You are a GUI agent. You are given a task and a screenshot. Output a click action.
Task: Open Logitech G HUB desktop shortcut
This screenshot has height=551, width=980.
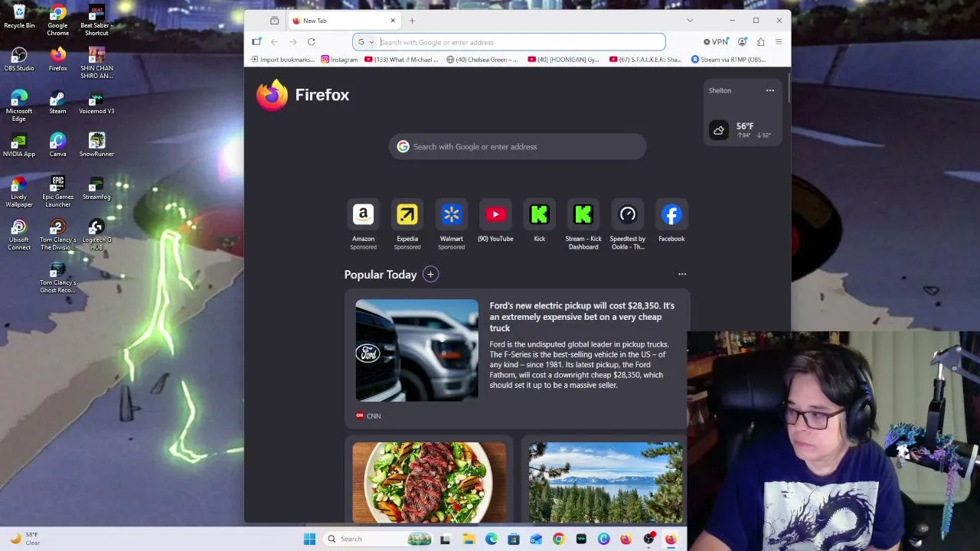pos(96,234)
